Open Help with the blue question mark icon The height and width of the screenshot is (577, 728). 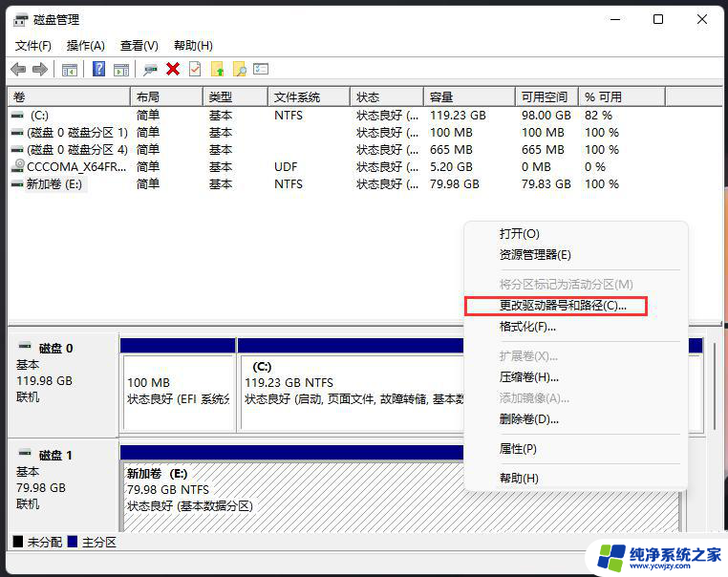99,69
